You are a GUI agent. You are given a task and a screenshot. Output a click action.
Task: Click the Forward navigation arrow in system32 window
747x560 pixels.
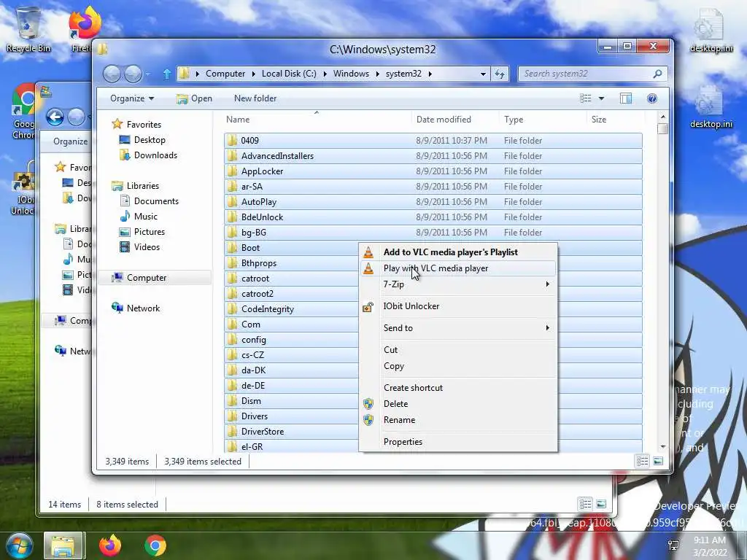coord(133,74)
